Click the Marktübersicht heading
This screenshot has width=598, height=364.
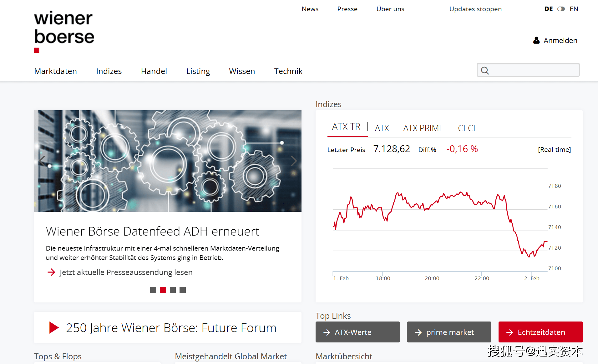(x=344, y=357)
